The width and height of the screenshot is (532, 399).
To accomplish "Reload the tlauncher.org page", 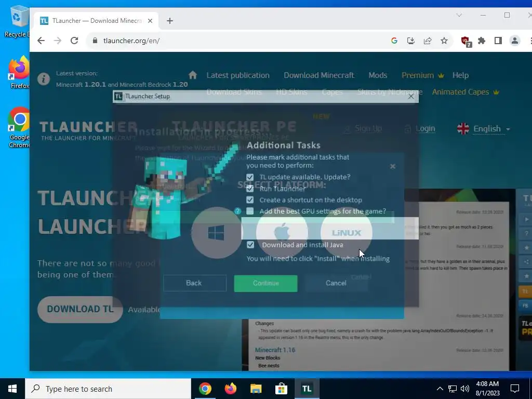I will 74,41.
